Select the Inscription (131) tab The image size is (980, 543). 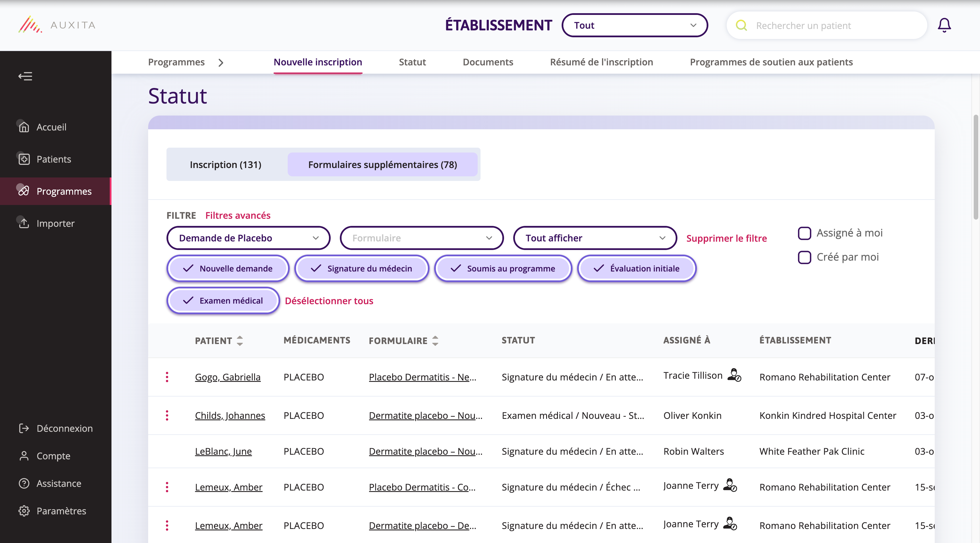pyautogui.click(x=225, y=164)
